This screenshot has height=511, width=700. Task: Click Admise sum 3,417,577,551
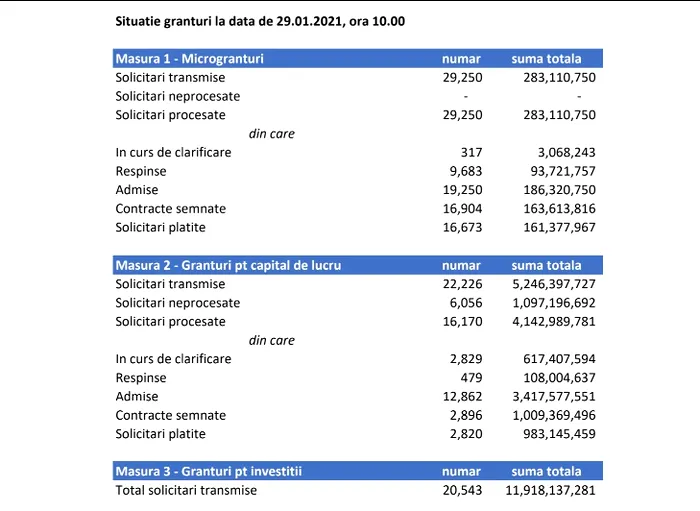coord(554,396)
